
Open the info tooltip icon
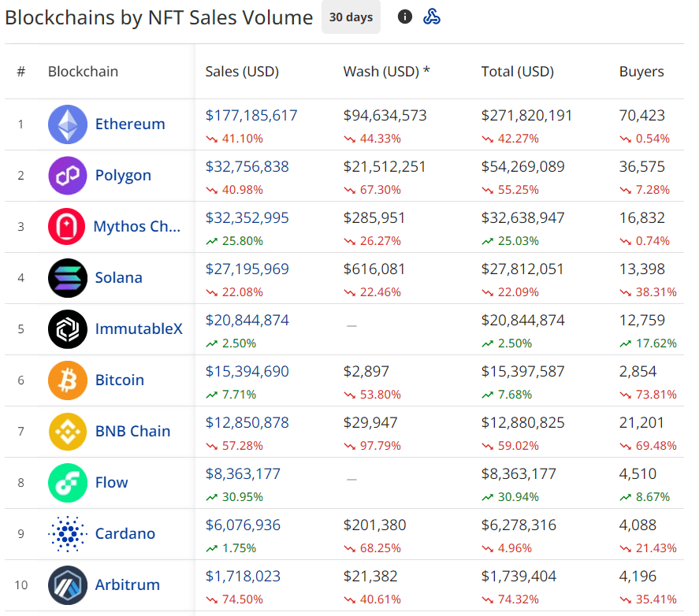[x=404, y=16]
